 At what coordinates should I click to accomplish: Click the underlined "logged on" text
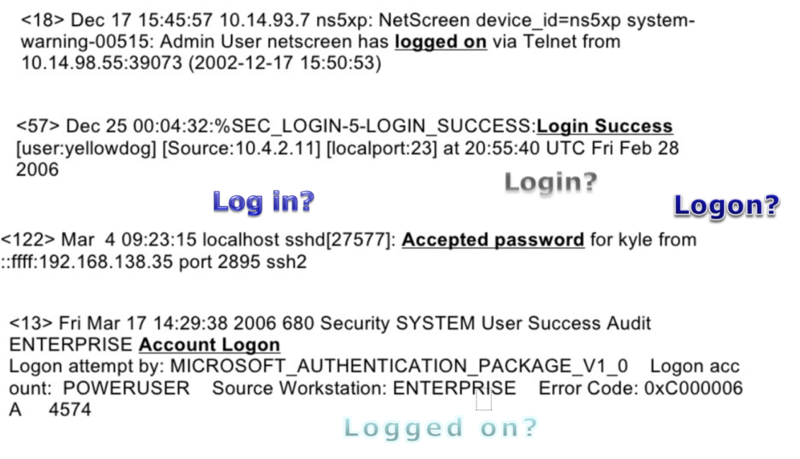pos(441,41)
